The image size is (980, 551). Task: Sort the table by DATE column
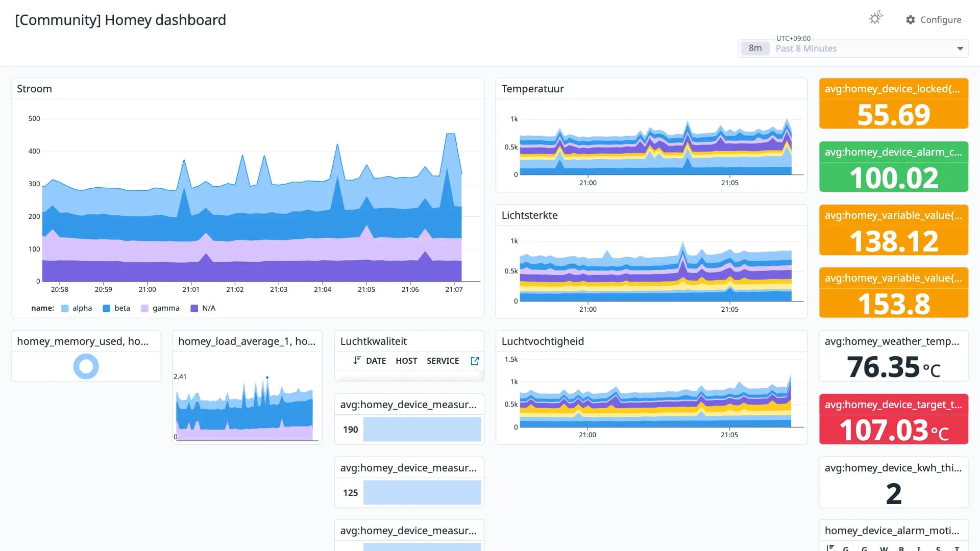(376, 361)
